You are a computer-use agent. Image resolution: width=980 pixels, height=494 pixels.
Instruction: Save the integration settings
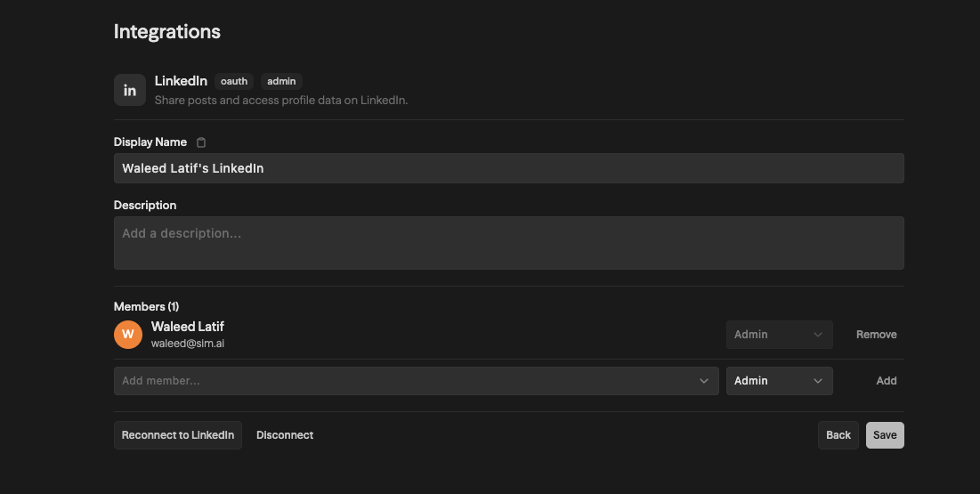[885, 435]
